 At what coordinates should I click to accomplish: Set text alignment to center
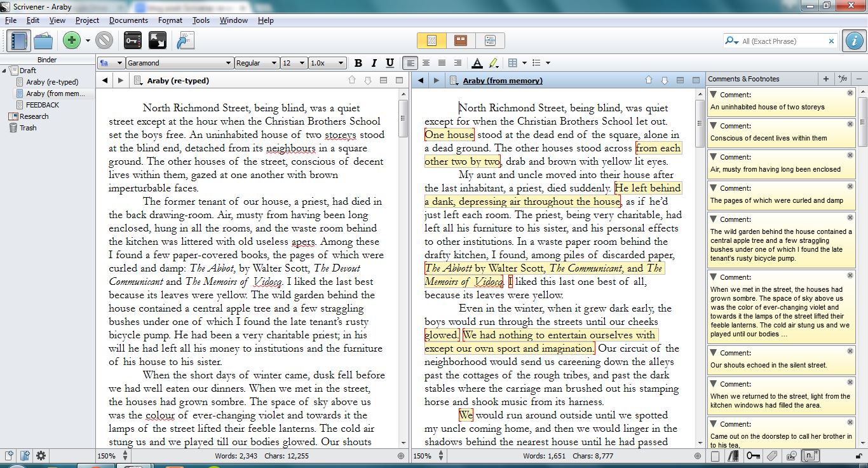(426, 63)
